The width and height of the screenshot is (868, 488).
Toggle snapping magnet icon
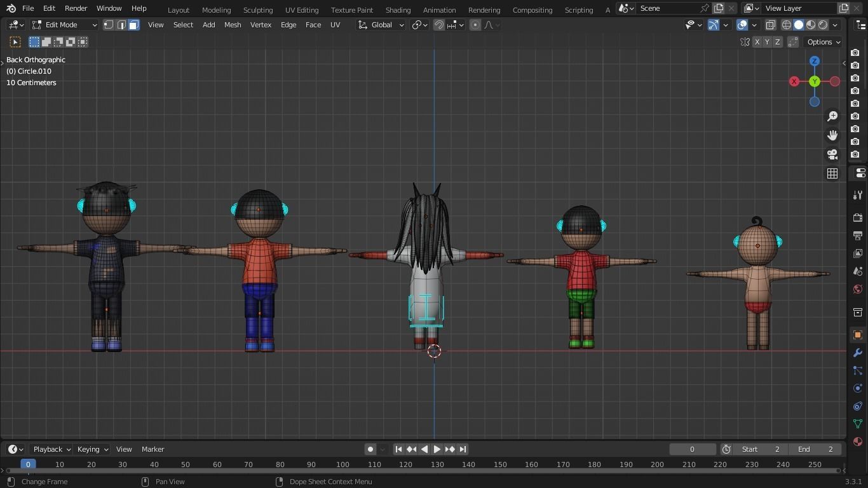[439, 25]
